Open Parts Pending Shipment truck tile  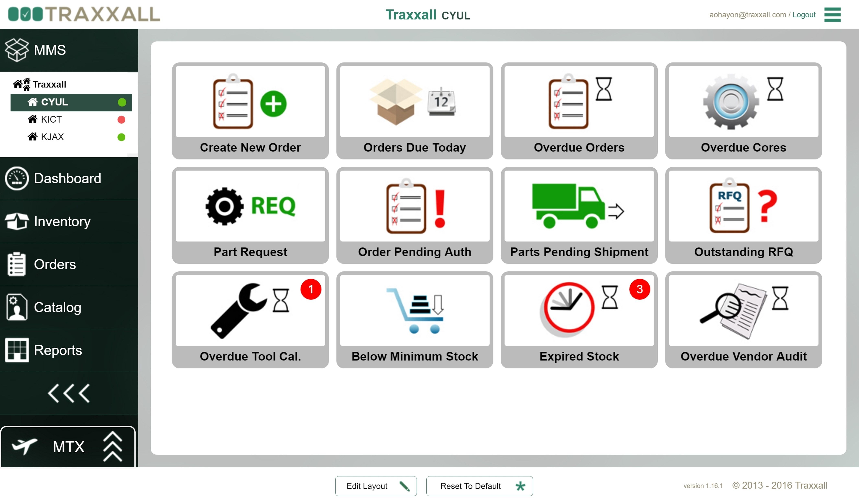579,215
